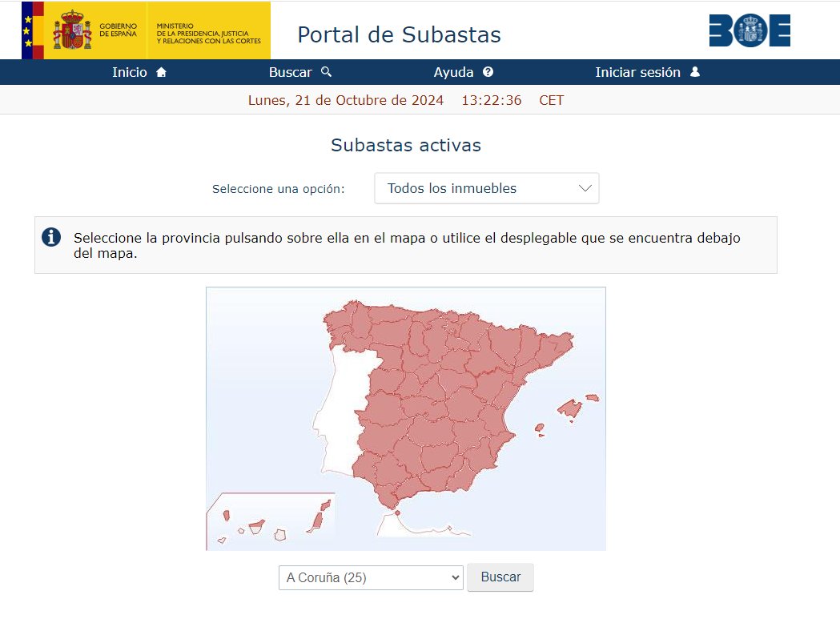The height and width of the screenshot is (623, 840).
Task: Click the magnifying glass icon next to Buscar
Action: click(x=324, y=71)
